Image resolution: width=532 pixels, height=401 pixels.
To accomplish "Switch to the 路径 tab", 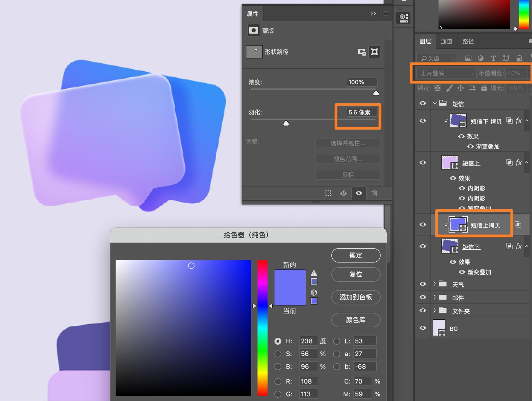I will [x=468, y=41].
